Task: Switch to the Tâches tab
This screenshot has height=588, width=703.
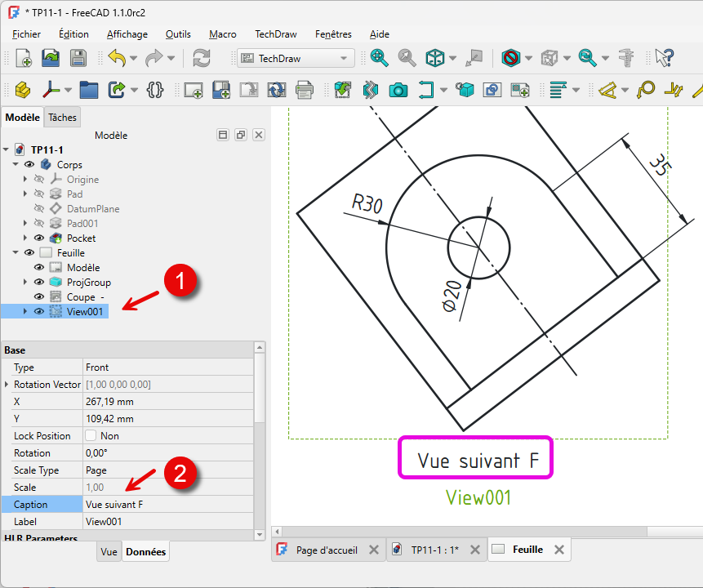Action: point(62,118)
